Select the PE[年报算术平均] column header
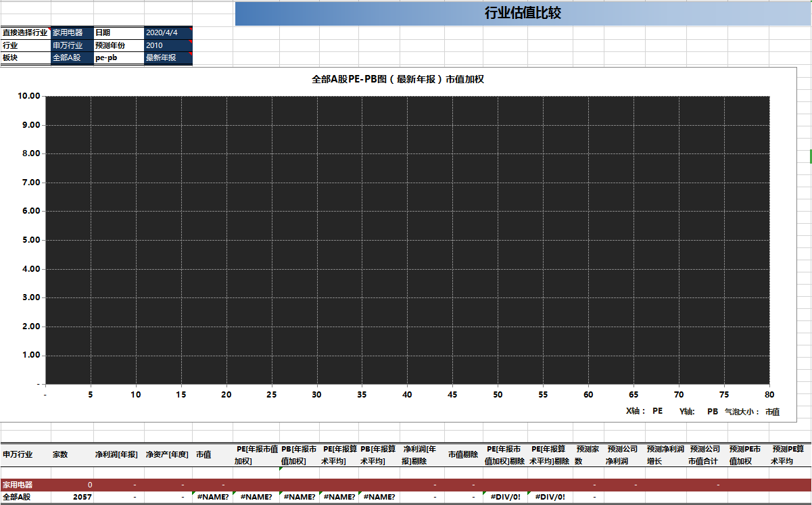Screen dimensions: 812x505 tap(339, 454)
